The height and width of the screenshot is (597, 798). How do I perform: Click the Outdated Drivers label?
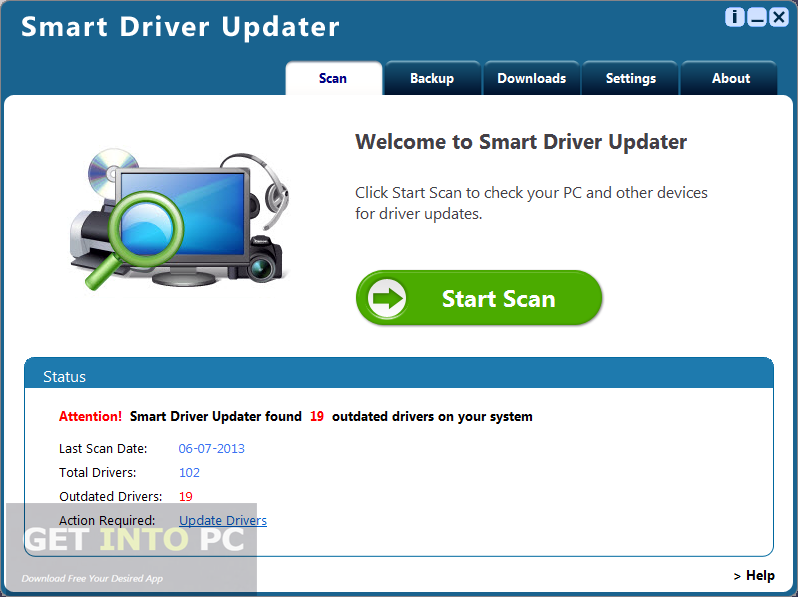(110, 497)
